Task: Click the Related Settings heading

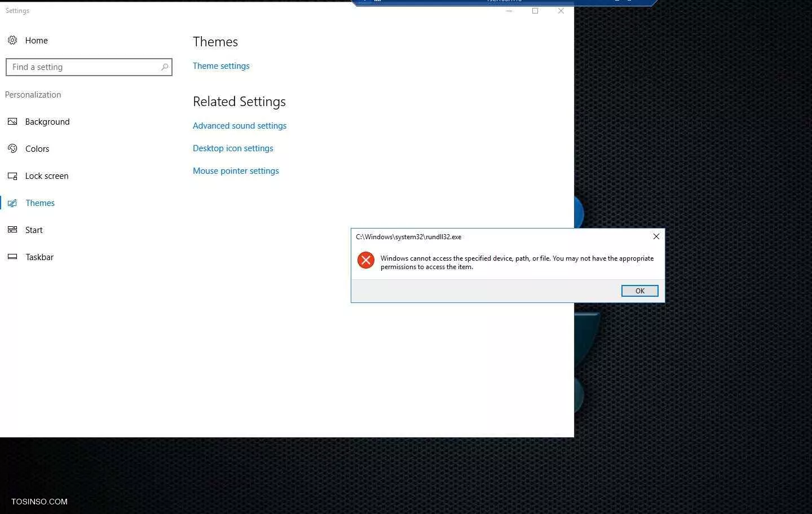Action: 239,102
